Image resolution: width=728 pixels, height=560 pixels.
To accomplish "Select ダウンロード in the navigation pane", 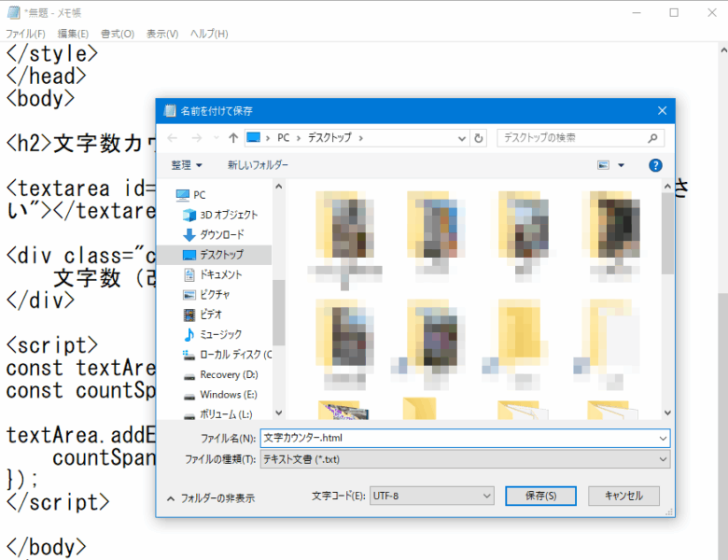I will (x=221, y=234).
